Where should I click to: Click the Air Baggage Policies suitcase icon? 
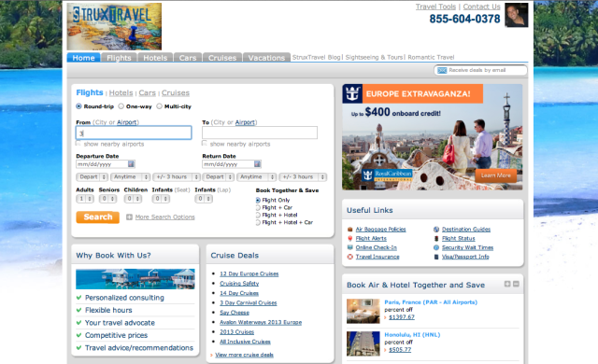(350, 230)
